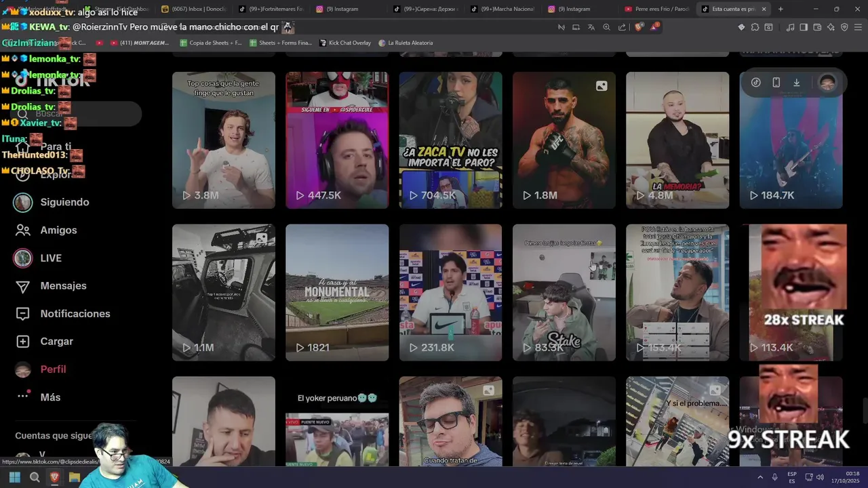The image size is (868, 488).
Task: Open 'Kick Chat Overlay' bookmark
Action: pyautogui.click(x=344, y=43)
